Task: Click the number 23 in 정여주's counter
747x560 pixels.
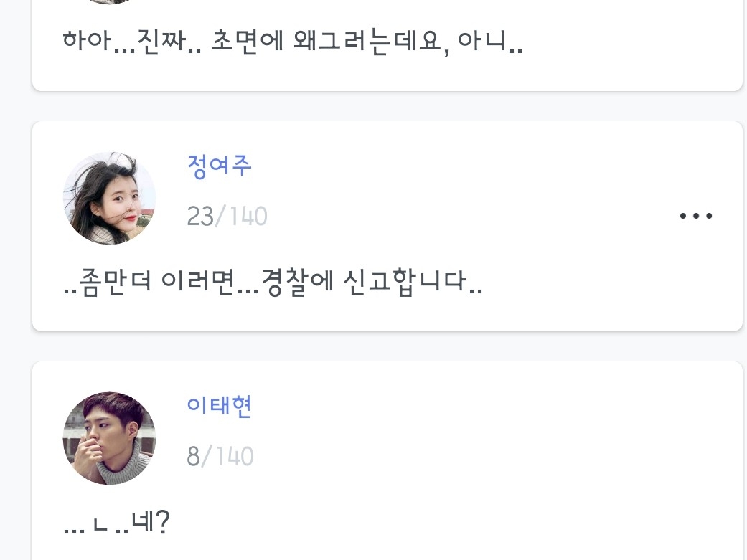Action: point(200,216)
